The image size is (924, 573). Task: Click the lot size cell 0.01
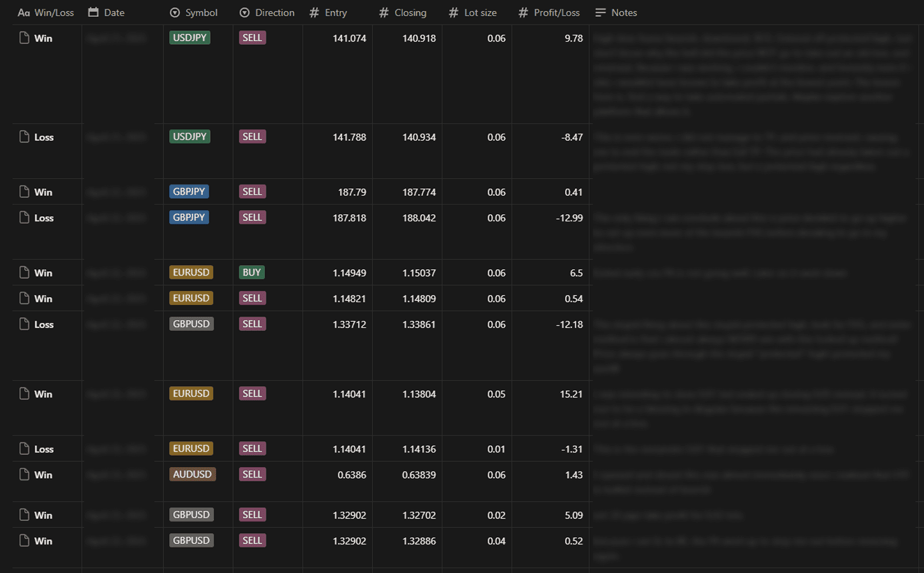point(497,450)
